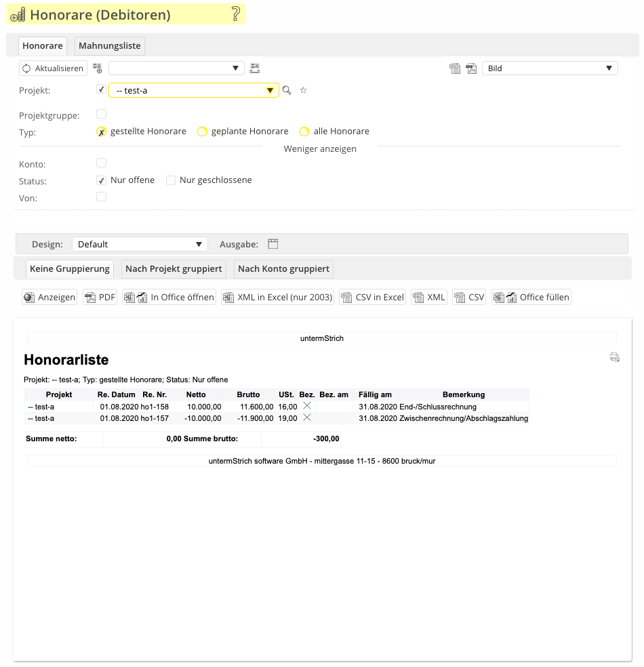
Task: Click the printer icon in the report preview
Action: point(615,357)
